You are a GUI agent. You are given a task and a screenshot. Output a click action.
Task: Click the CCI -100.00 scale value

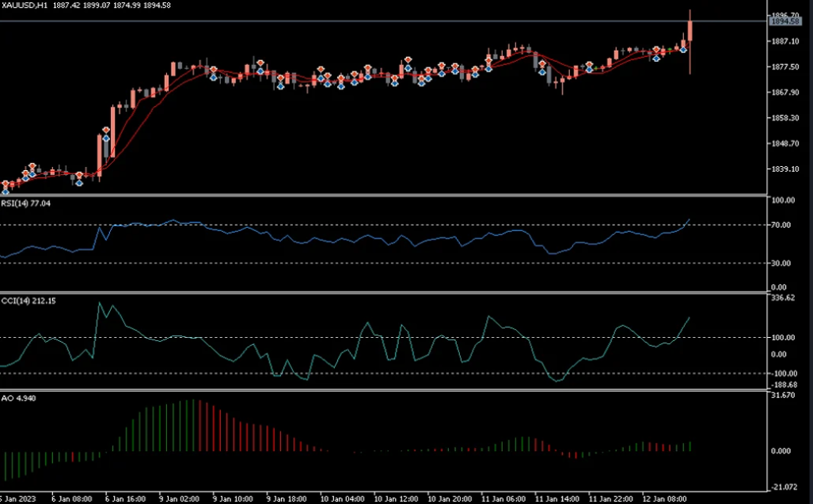[x=782, y=373]
